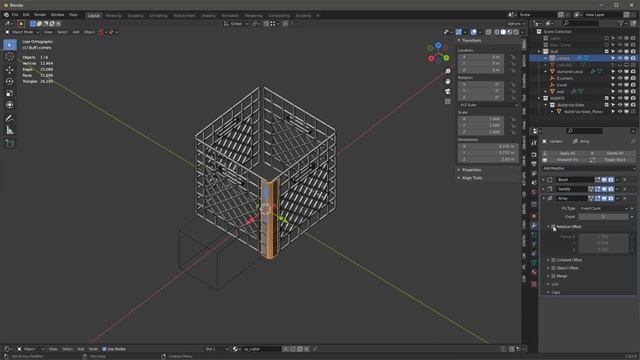Select the Select Box tool in the toolbar
640x360 pixels.
coord(10,44)
